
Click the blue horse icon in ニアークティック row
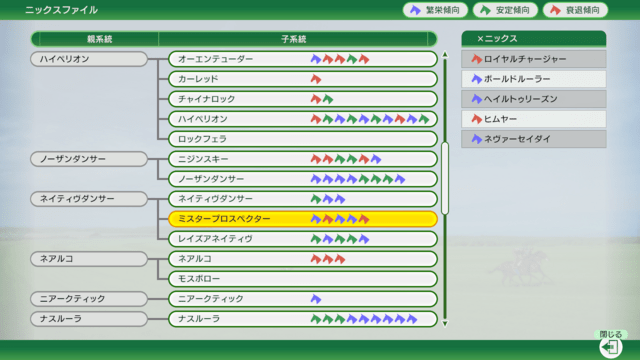pos(316,299)
